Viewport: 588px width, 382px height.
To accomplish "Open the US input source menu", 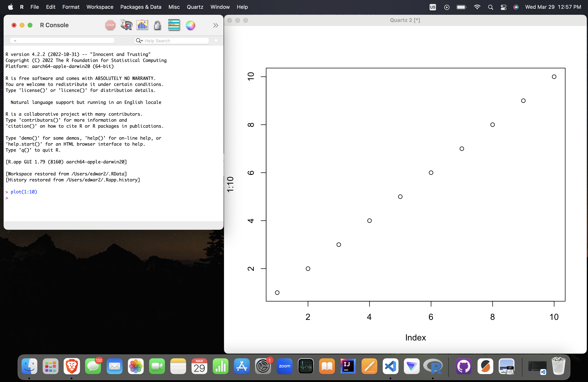I will click(x=432, y=7).
